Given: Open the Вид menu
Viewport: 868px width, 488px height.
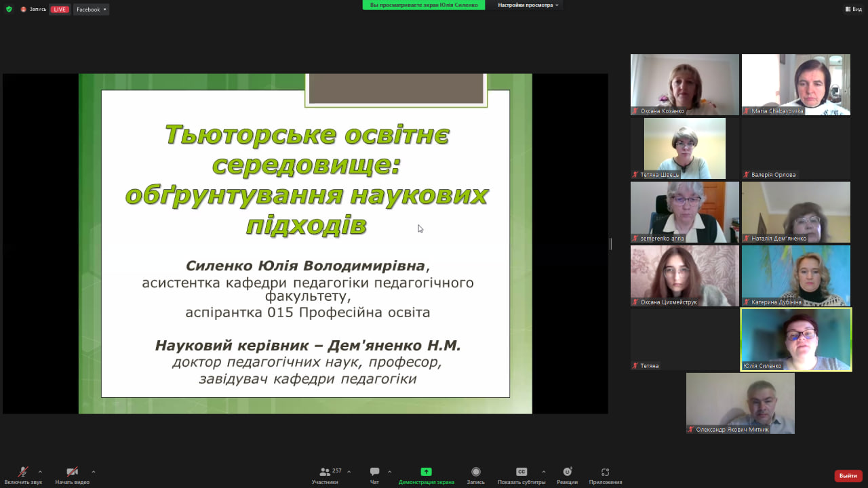Looking at the screenshot, I should click(854, 9).
